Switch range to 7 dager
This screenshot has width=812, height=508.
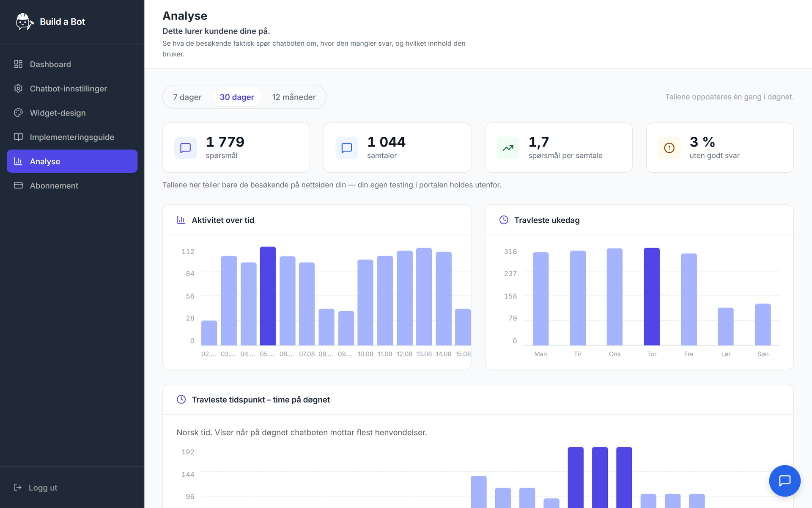[x=187, y=97]
